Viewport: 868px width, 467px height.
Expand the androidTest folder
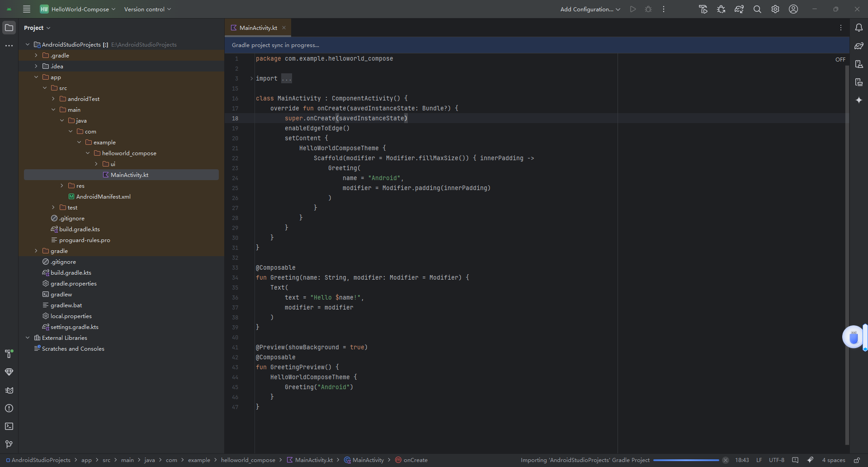click(x=53, y=99)
